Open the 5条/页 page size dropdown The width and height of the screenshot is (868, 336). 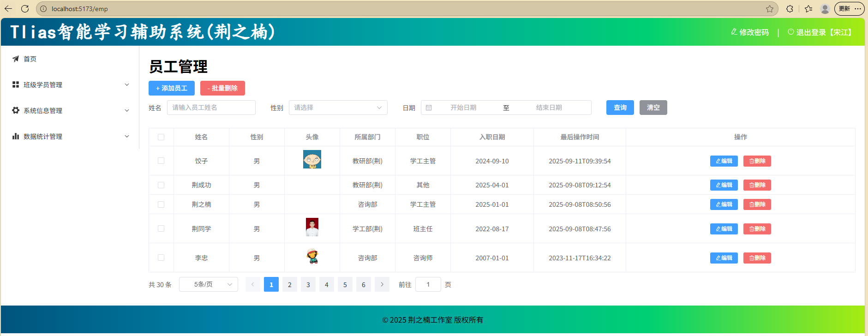click(209, 284)
